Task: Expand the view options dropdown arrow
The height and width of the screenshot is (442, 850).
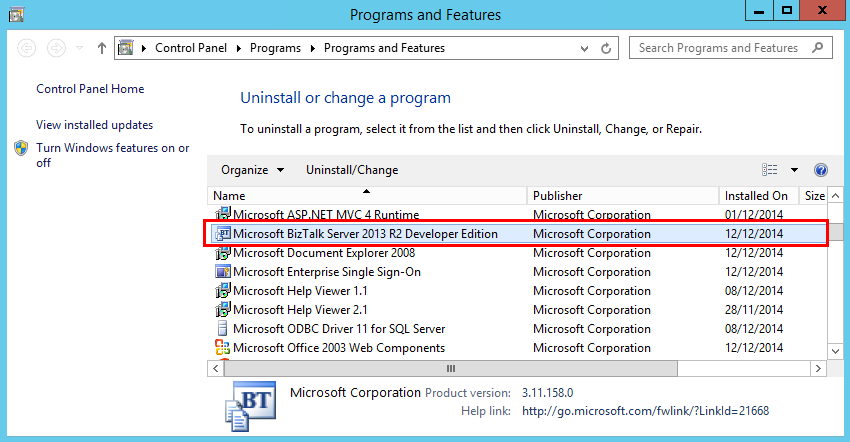Action: click(x=794, y=170)
